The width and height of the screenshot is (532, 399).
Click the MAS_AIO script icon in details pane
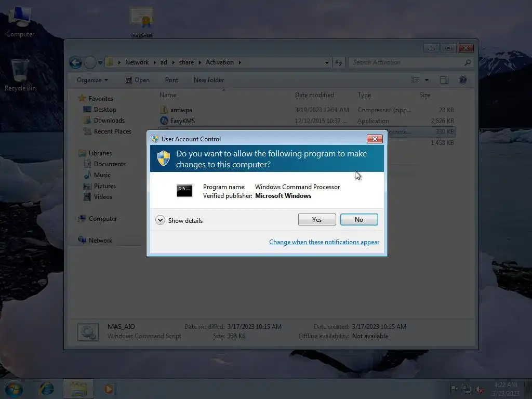pos(88,332)
